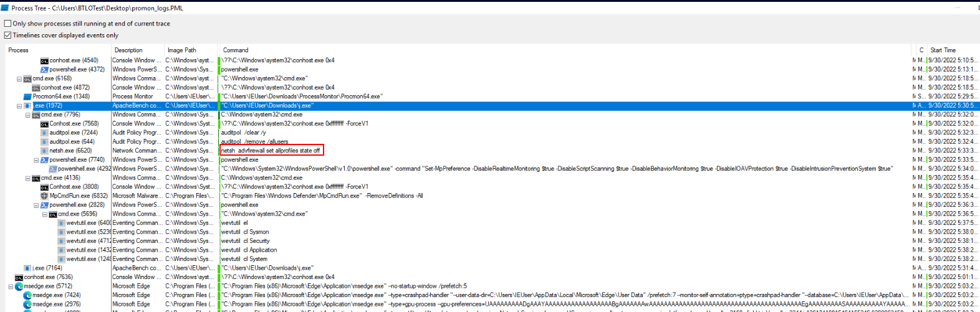Viewport: 980px width, 312px height.
Task: Click the 'Process Monitor' description cell
Action: (x=133, y=97)
